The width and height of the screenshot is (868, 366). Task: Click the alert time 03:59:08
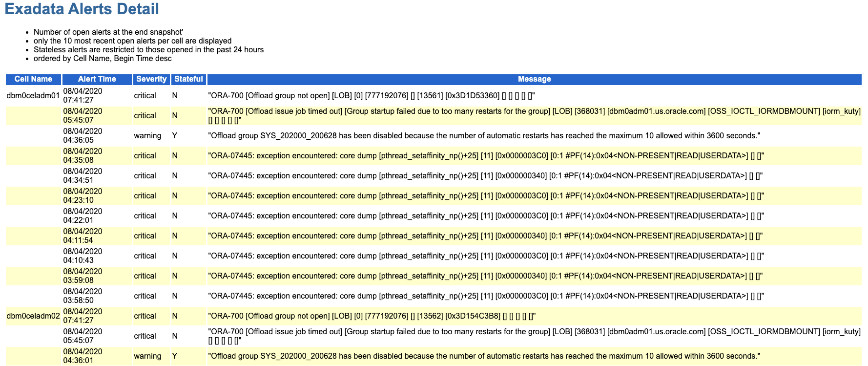(x=83, y=276)
